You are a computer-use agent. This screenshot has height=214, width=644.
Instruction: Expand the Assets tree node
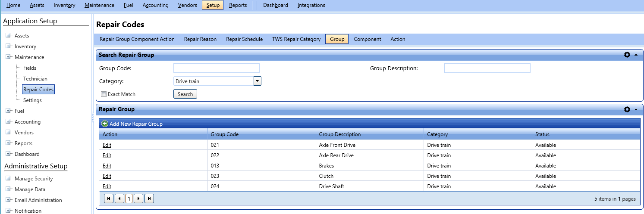[8, 36]
